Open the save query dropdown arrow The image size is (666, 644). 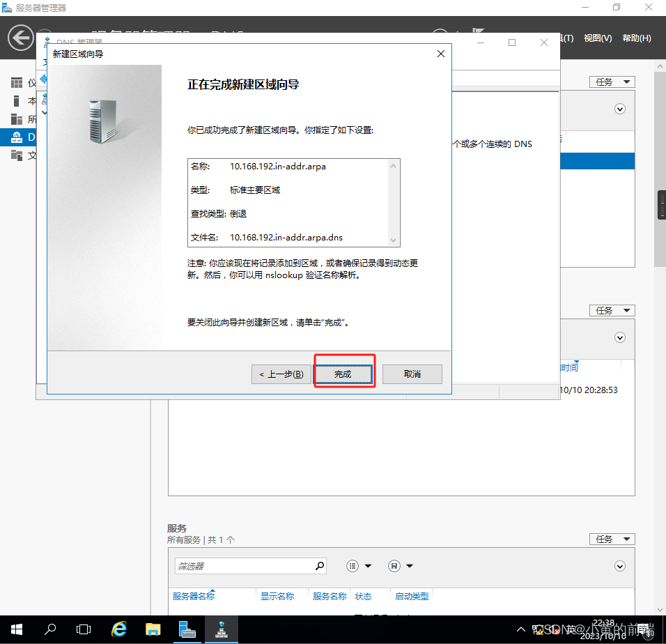coord(410,566)
